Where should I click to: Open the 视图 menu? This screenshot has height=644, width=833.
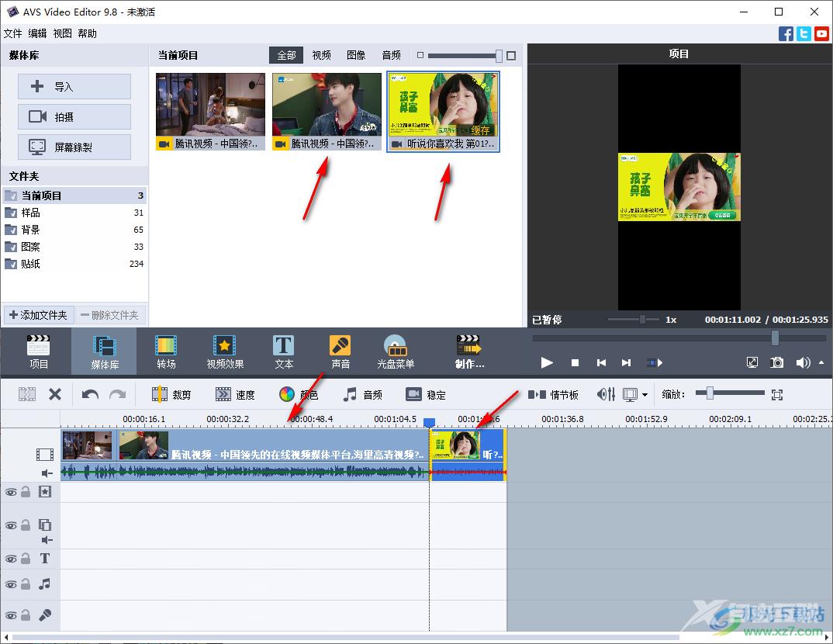[x=62, y=33]
